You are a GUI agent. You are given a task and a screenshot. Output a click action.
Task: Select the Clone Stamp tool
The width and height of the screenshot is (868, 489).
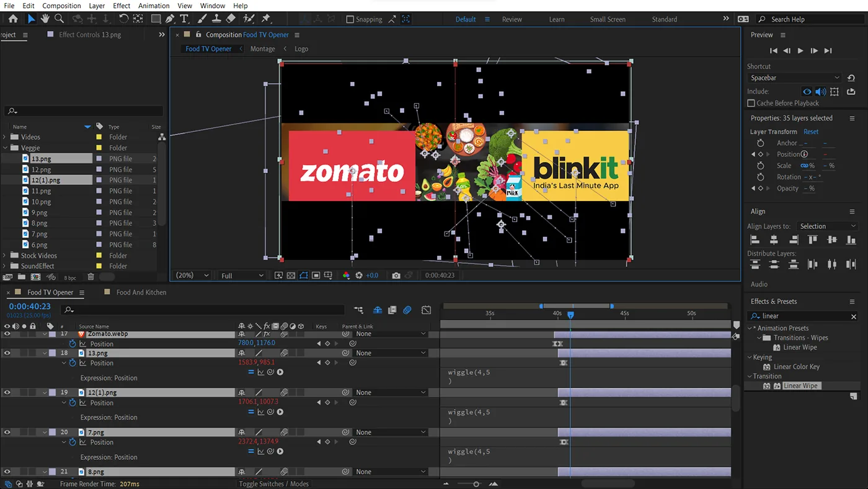[216, 19]
